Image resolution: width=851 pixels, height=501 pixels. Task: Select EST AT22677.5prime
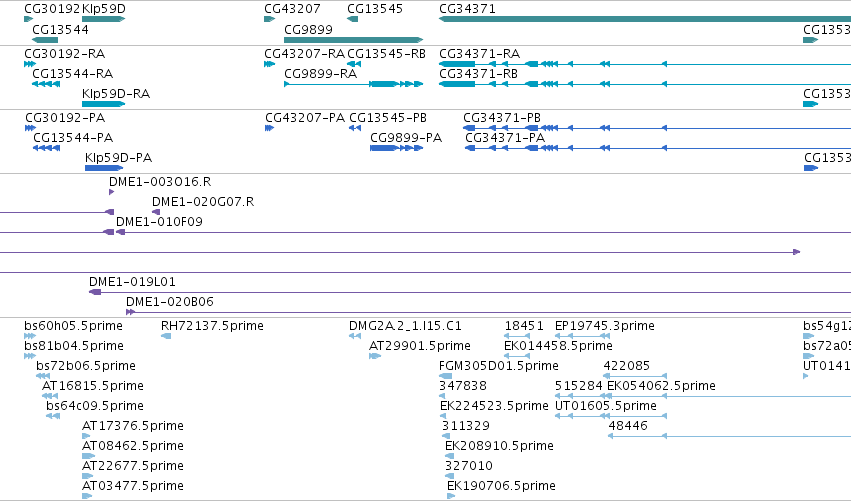pyautogui.click(x=87, y=476)
